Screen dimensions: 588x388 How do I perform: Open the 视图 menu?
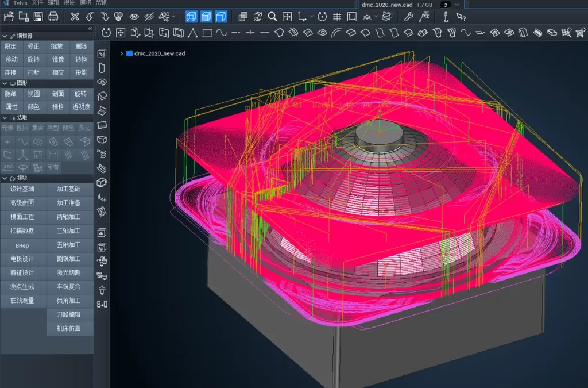(x=69, y=3)
